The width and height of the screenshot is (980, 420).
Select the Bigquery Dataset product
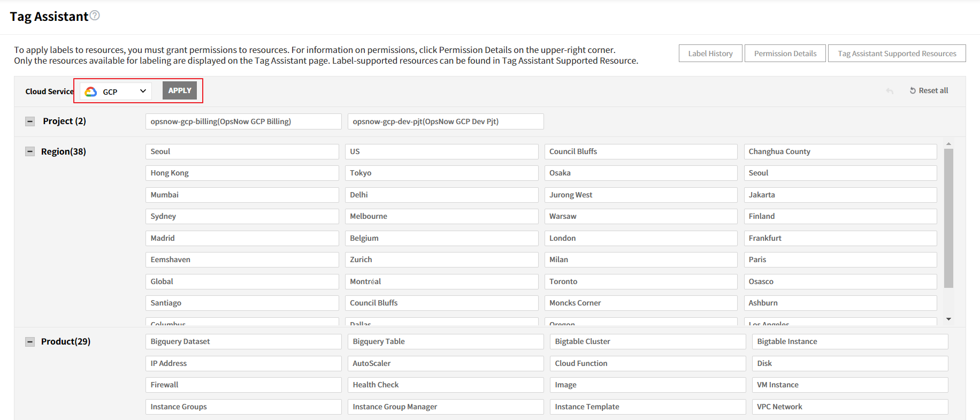(x=243, y=342)
